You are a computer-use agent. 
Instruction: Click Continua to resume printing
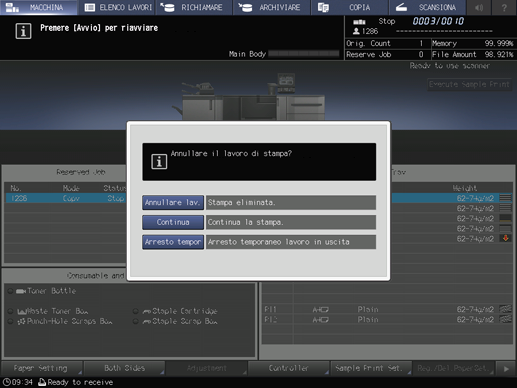coord(173,222)
